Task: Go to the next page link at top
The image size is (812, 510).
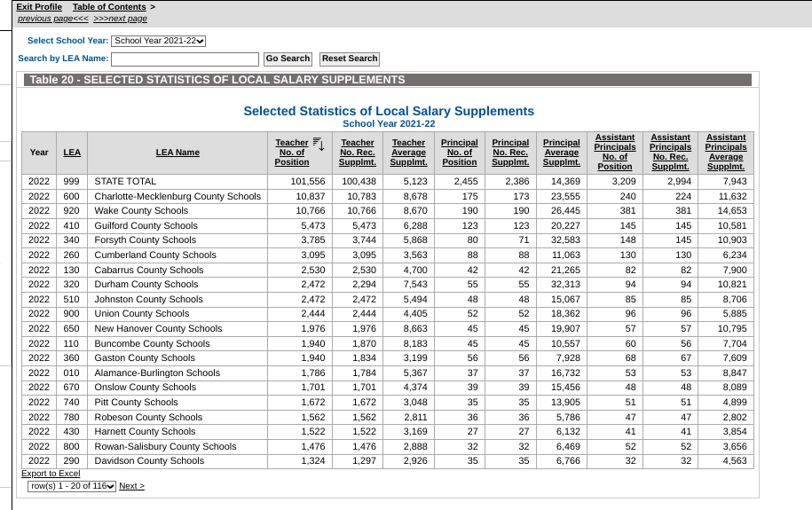Action: (120, 19)
